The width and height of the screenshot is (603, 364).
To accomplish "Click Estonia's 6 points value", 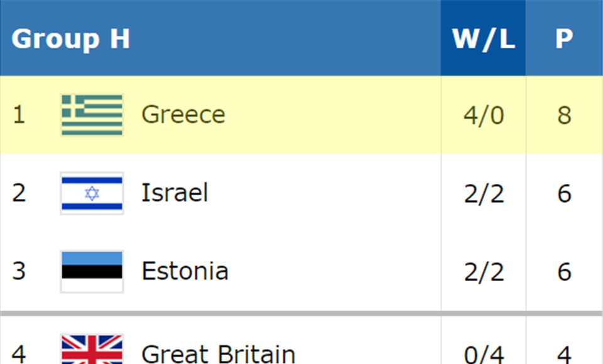I will pyautogui.click(x=564, y=272).
